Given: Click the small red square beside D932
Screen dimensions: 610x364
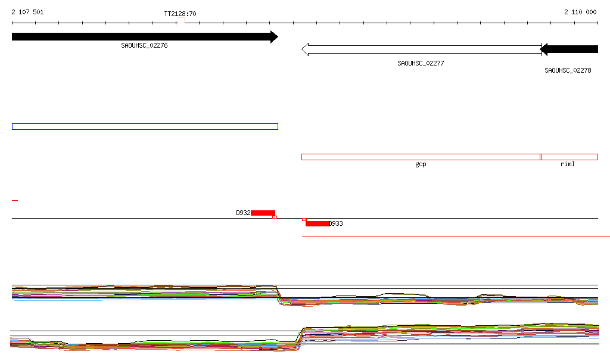Looking at the screenshot, I should click(x=274, y=217).
